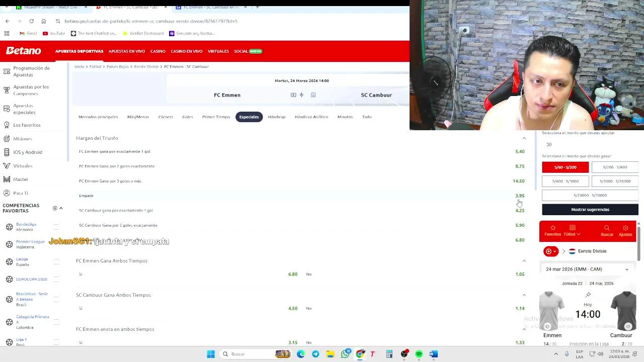Collapse FC Emmen anota en ambos tiempos
The width and height of the screenshot is (644, 362).
(524, 329)
